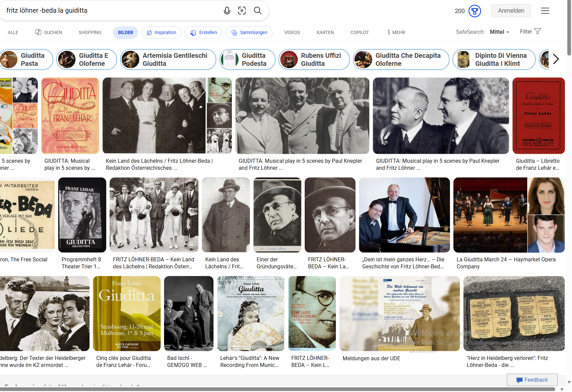
Task: Open the Sammlungen button
Action: click(x=249, y=32)
